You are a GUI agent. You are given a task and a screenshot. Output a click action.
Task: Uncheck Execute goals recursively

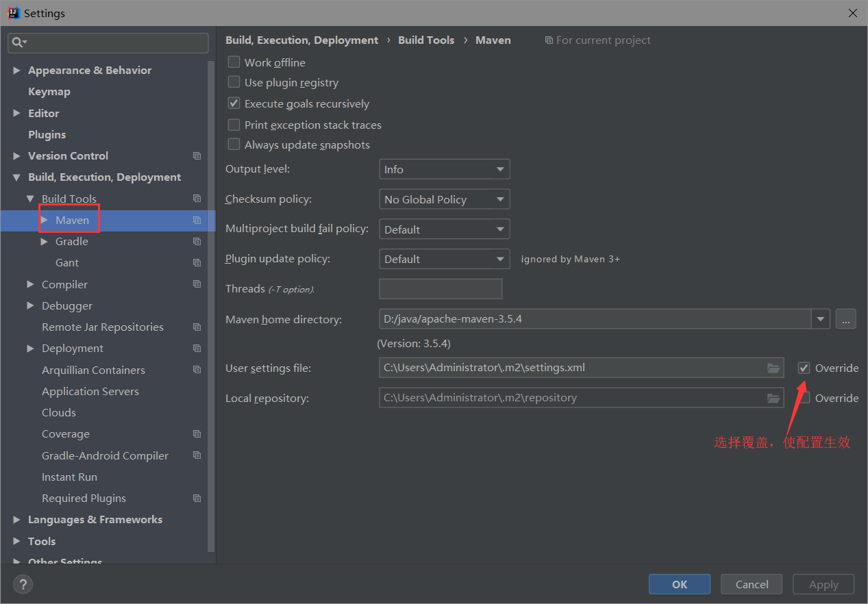tap(234, 104)
